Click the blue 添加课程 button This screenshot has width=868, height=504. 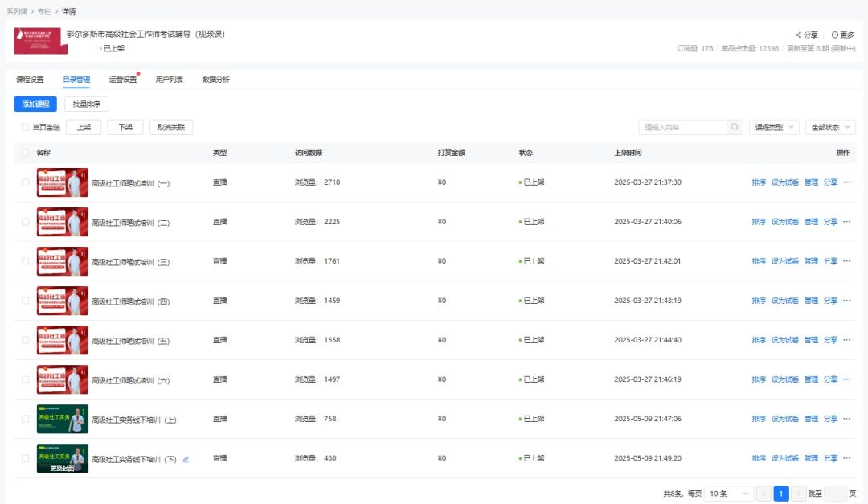pyautogui.click(x=35, y=104)
